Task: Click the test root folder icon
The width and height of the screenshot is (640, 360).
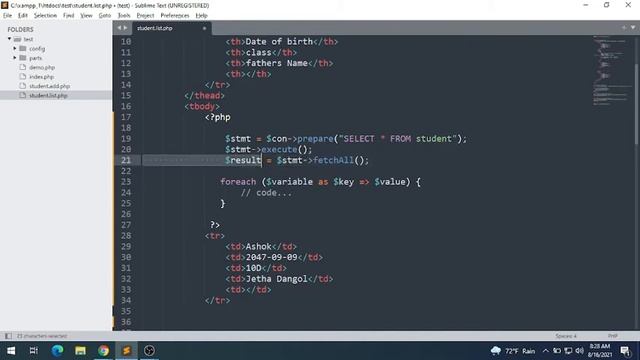Action: (x=17, y=39)
